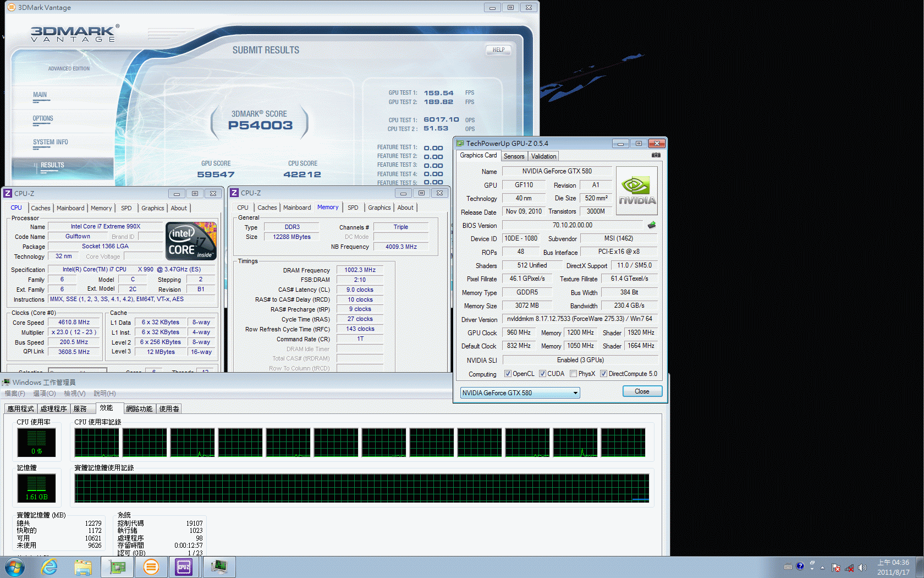Click the 3DMark Vantage title bar icon
The width and height of the screenshot is (924, 578).
(x=11, y=7)
